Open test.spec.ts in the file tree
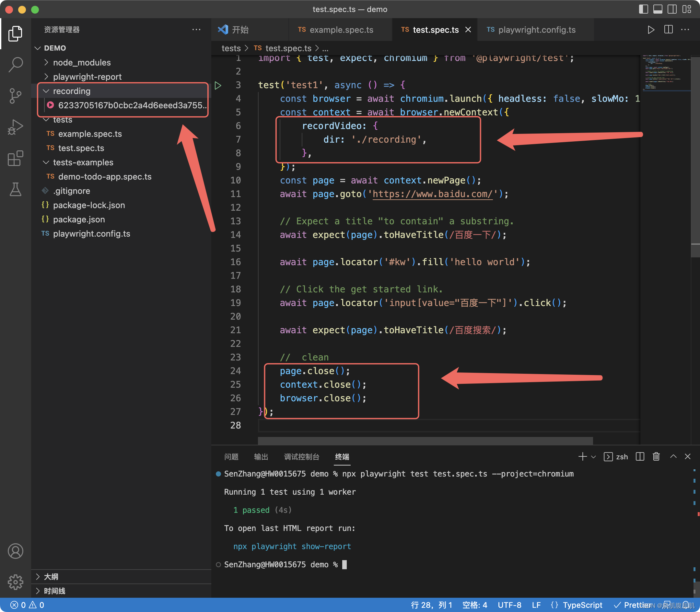Screen dimensions: 700x612 (121, 148)
